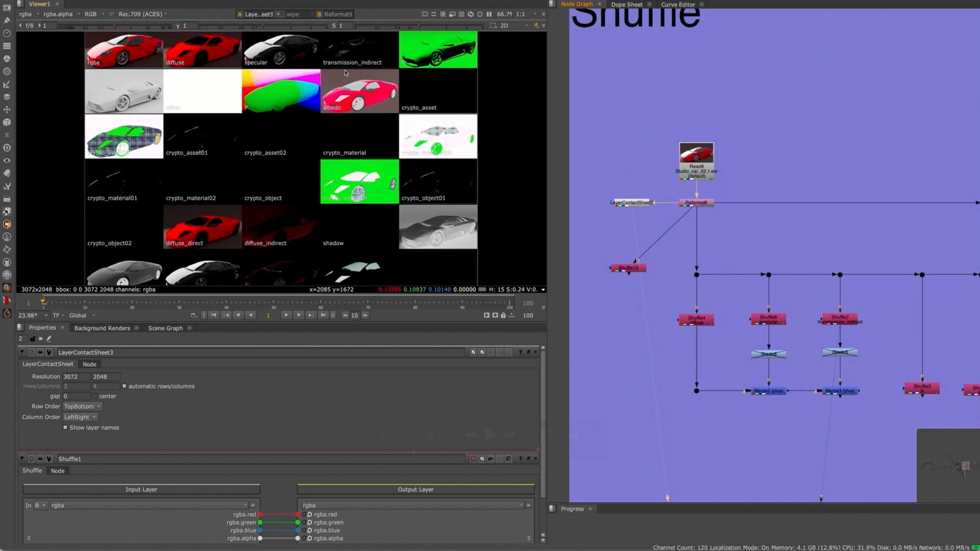Image resolution: width=980 pixels, height=551 pixels.
Task: Select the Draw pen tool in the left toolbar
Action: coord(7,21)
